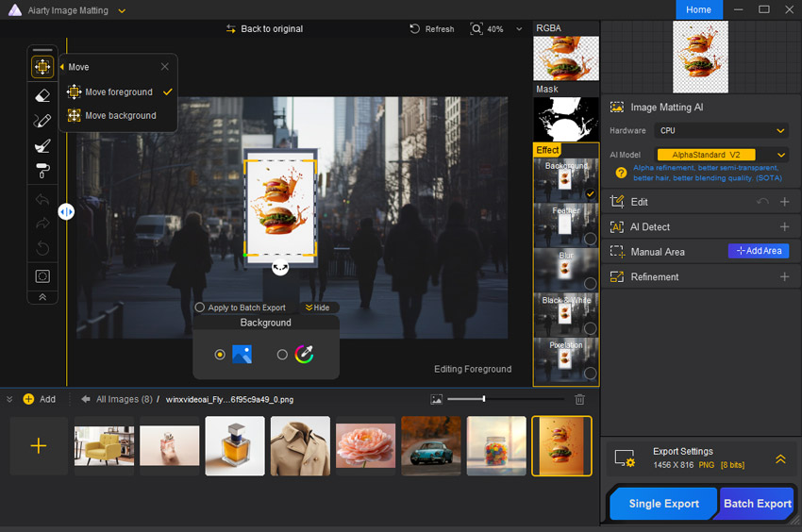Select the Eraser tool
Image resolution: width=802 pixels, height=532 pixels.
[x=42, y=95]
